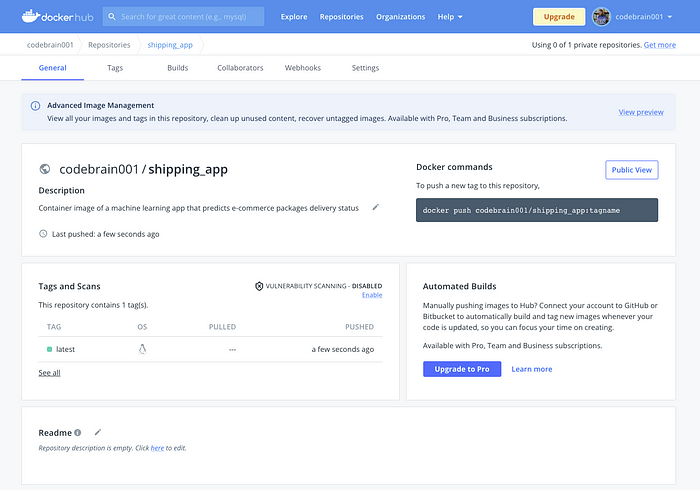Viewport: 700px width, 490px height.
Task: Click codebrain001 in the breadcrumb
Action: tap(50, 45)
